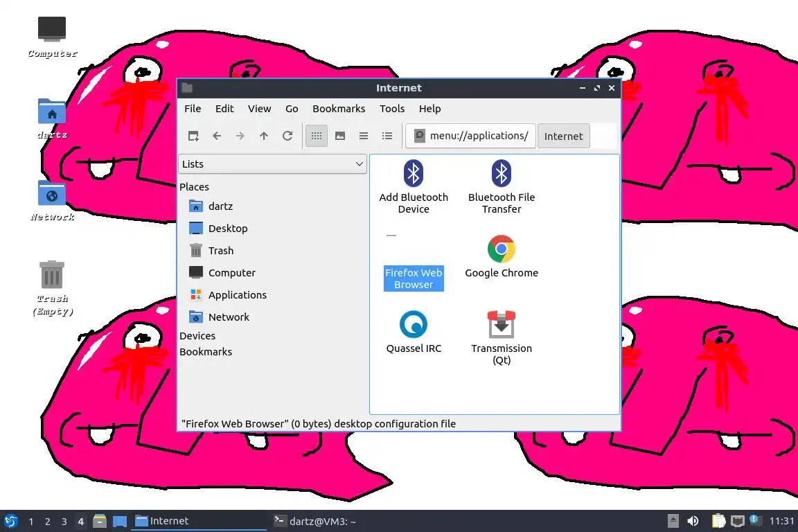Open the clipboard manager tray icon

718,522
